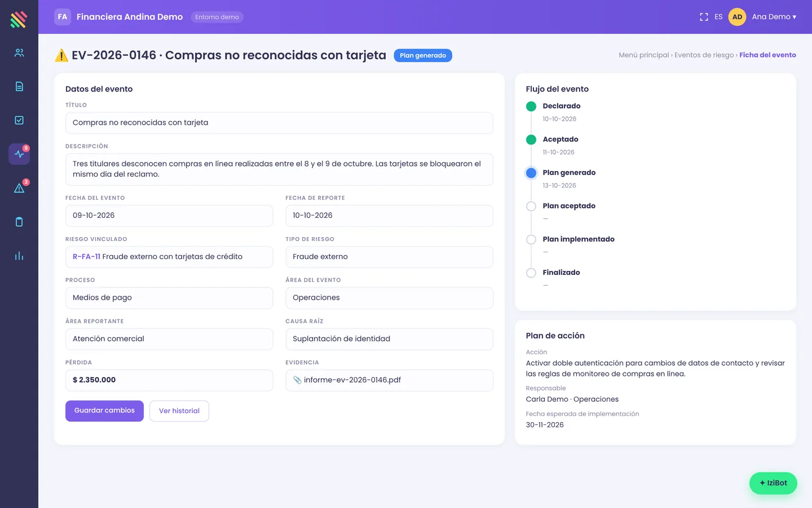Open the alerts triangle icon with badge 3
This screenshot has width=812, height=508.
[19, 188]
